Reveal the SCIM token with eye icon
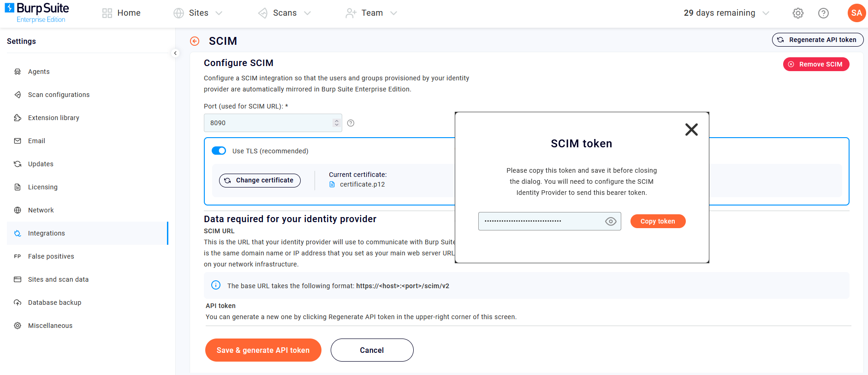 click(x=611, y=221)
